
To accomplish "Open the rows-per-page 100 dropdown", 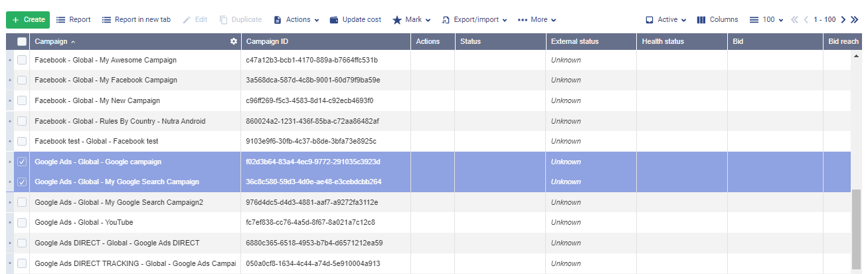I will tap(766, 20).
